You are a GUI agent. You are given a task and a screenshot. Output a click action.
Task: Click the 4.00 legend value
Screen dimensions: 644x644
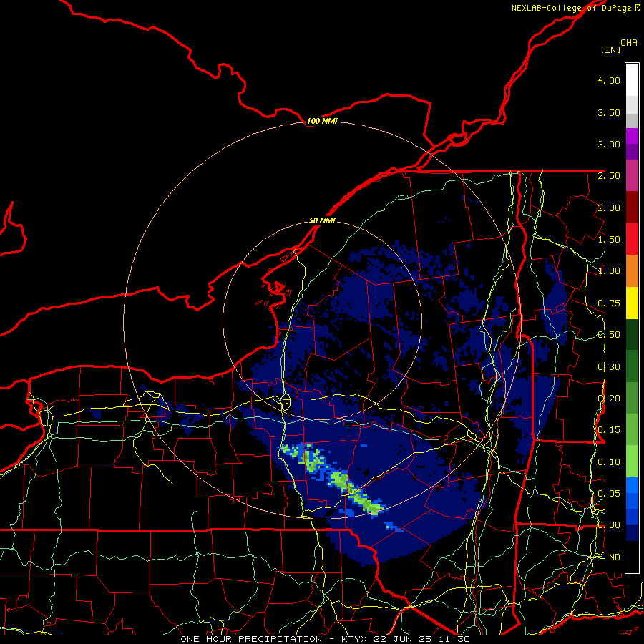609,80
